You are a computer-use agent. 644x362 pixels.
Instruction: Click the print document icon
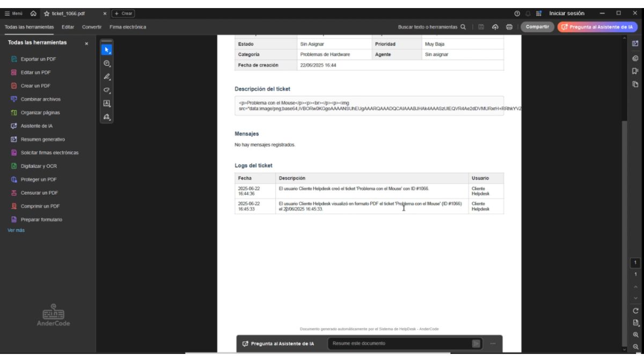(x=508, y=27)
